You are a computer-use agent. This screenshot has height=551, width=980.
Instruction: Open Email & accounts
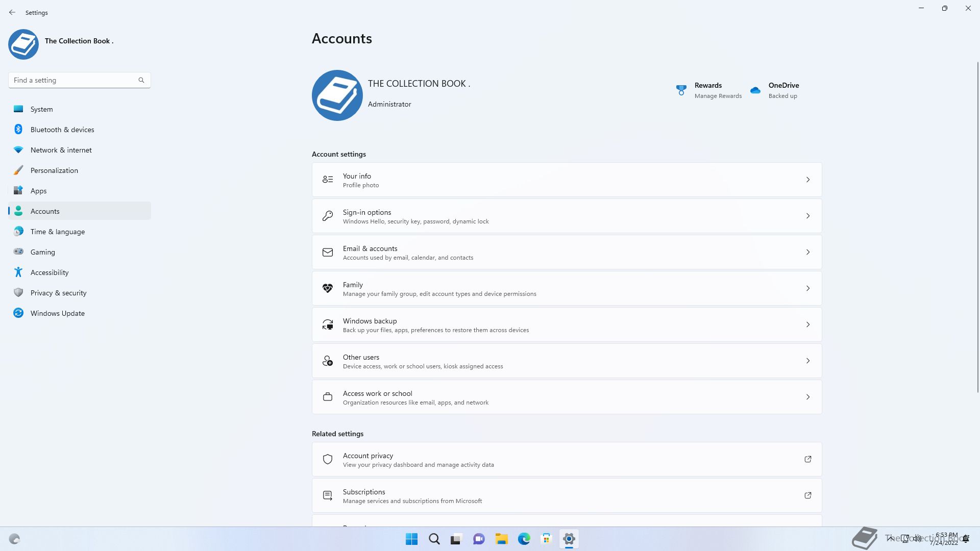(x=567, y=252)
